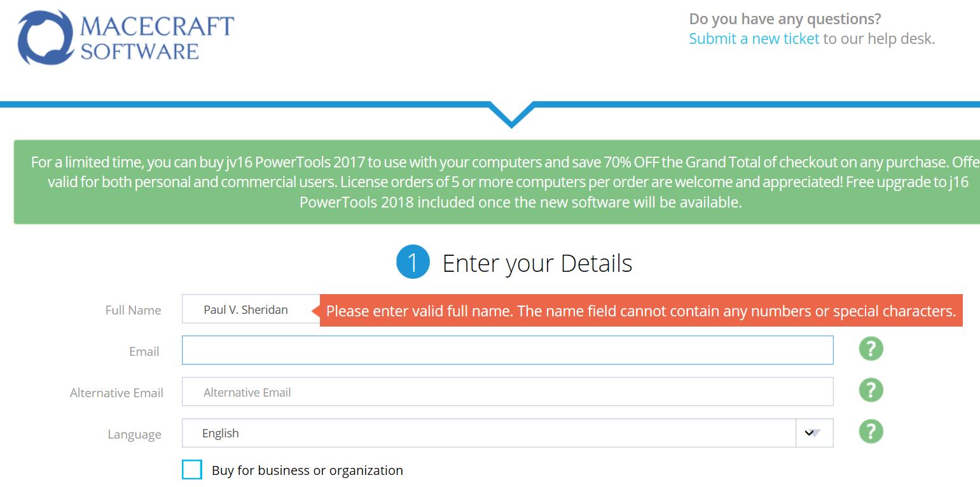The width and height of the screenshot is (980, 487).
Task: Click the Full Name field label
Action: pyautogui.click(x=133, y=310)
